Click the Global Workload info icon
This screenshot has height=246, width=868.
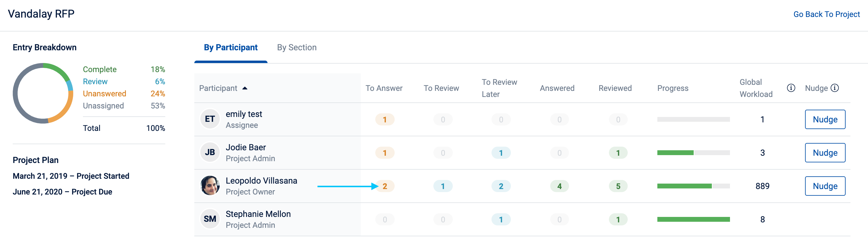(x=791, y=88)
